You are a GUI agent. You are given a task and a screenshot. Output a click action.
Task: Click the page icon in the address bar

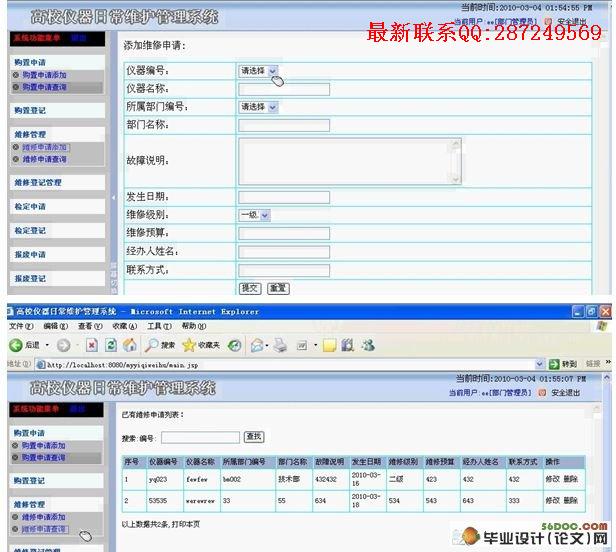[40, 365]
